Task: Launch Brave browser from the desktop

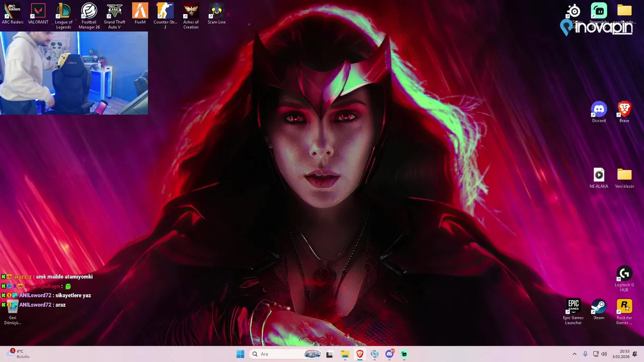Action: 624,112
